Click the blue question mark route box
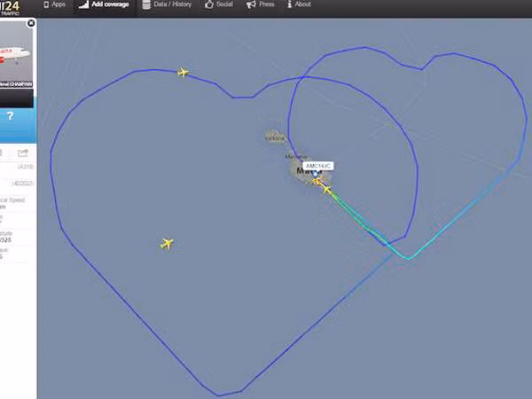The image size is (532, 399). click(x=10, y=116)
